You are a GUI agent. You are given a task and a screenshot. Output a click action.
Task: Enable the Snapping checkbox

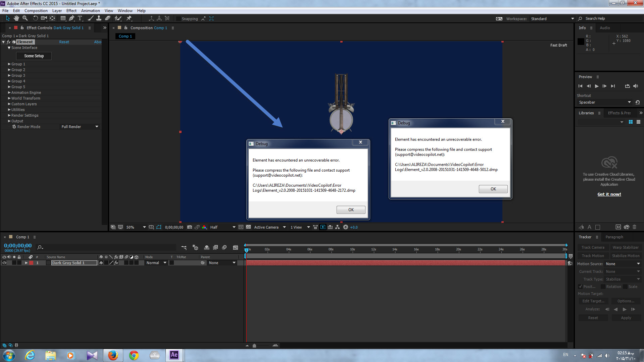pyautogui.click(x=179, y=19)
